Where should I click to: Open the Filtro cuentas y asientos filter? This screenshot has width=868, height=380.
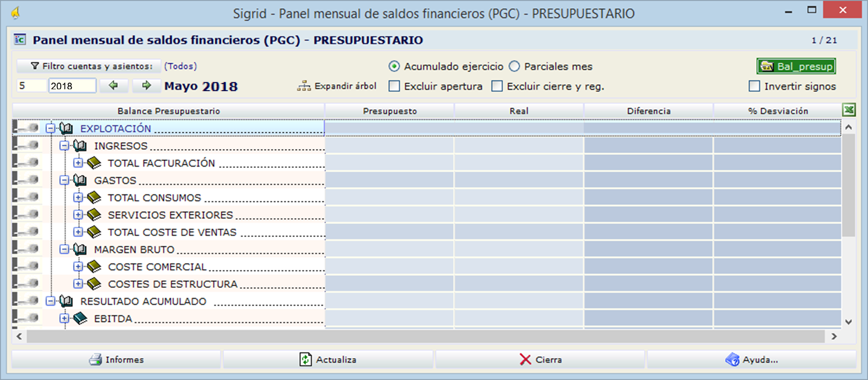89,66
